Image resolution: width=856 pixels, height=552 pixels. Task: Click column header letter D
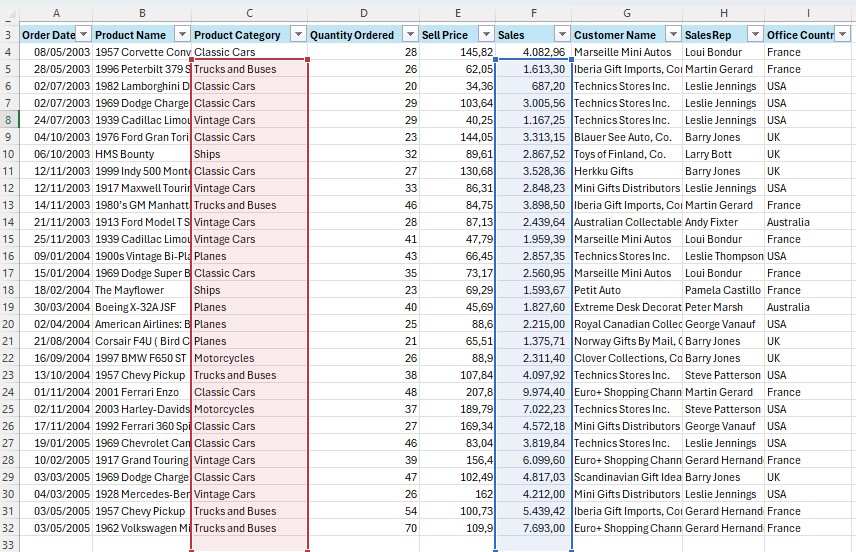(x=363, y=12)
